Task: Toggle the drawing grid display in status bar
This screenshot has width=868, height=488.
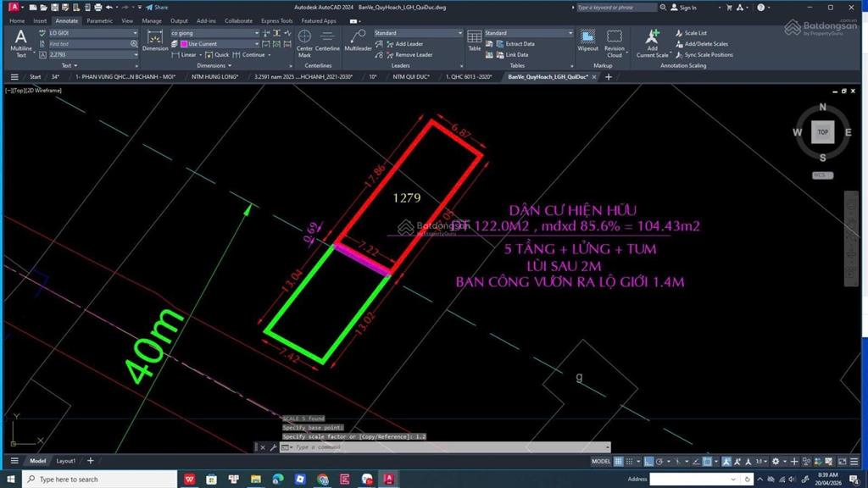Action: point(618,461)
